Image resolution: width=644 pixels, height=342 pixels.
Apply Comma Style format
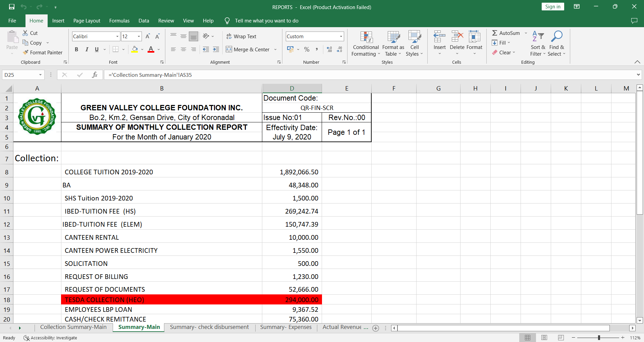point(317,49)
